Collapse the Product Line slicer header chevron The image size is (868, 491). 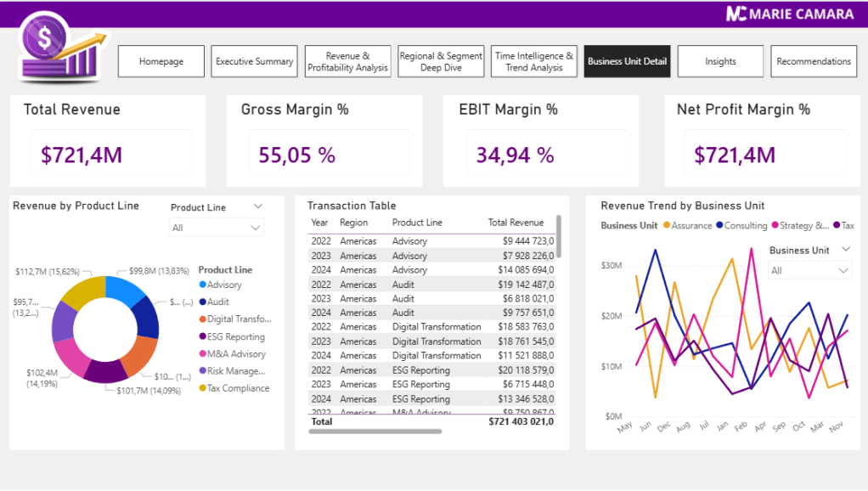pos(257,207)
